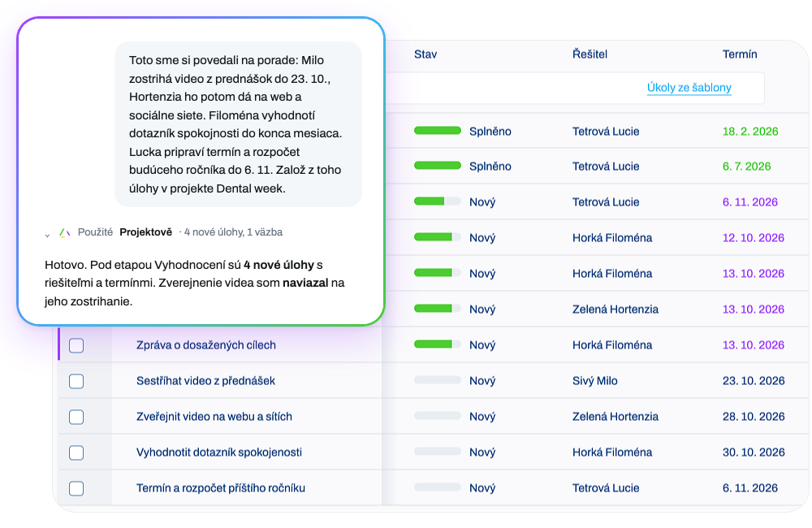Click empty progress bar of Sivý Milo row
Screen dimensions: 812x528
pyautogui.click(x=438, y=380)
